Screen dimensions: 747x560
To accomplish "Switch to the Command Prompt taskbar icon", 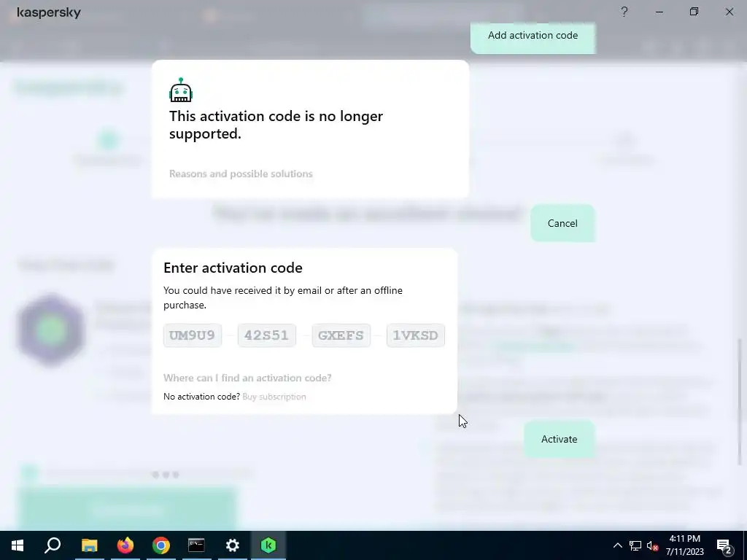I will [196, 545].
